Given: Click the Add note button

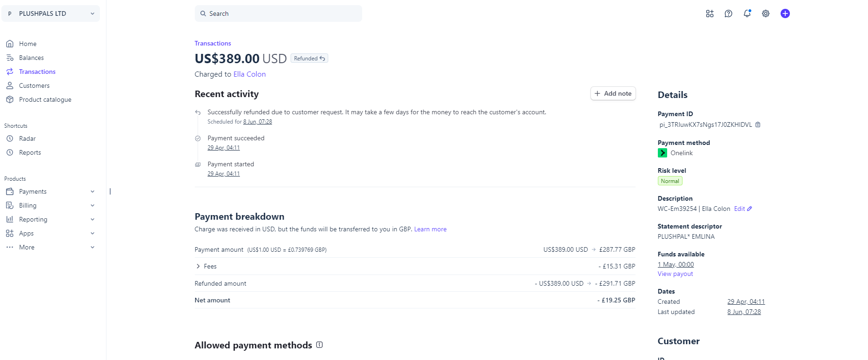Looking at the screenshot, I should pos(613,93).
